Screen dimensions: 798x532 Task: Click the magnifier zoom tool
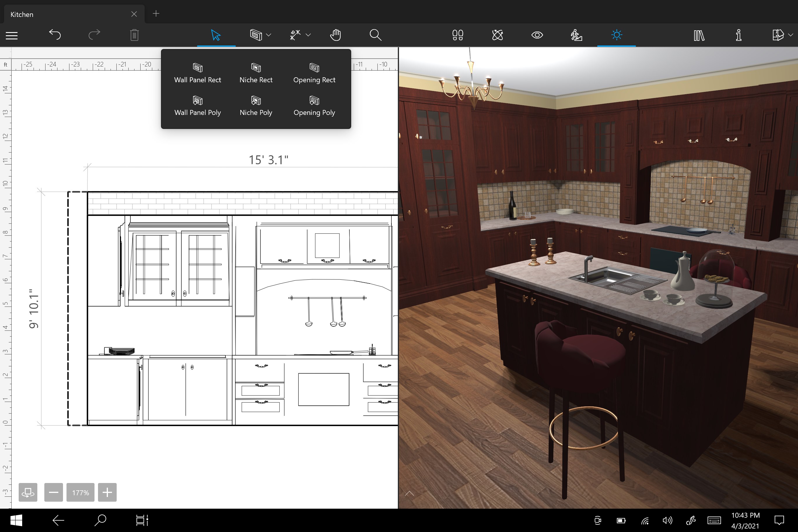tap(375, 35)
